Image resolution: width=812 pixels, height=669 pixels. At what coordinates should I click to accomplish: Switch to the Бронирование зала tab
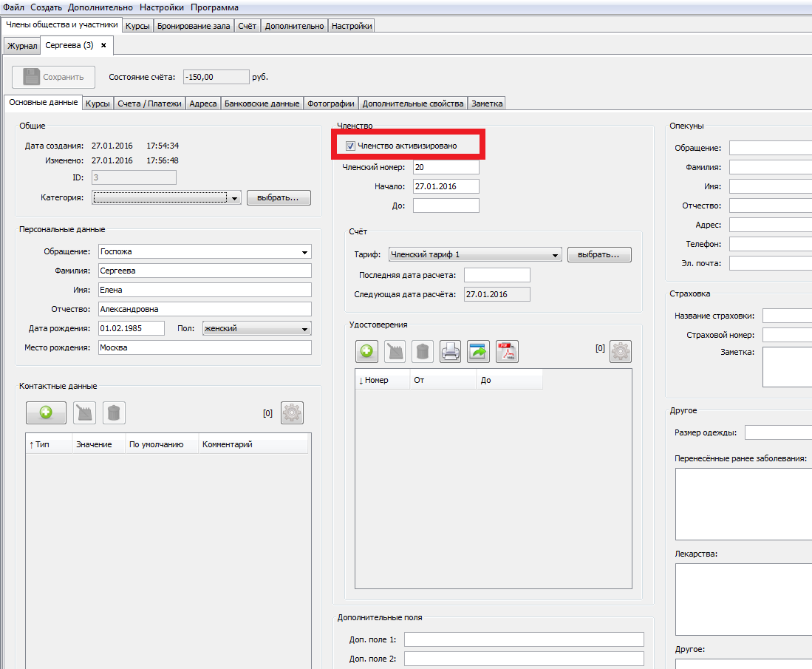[194, 26]
